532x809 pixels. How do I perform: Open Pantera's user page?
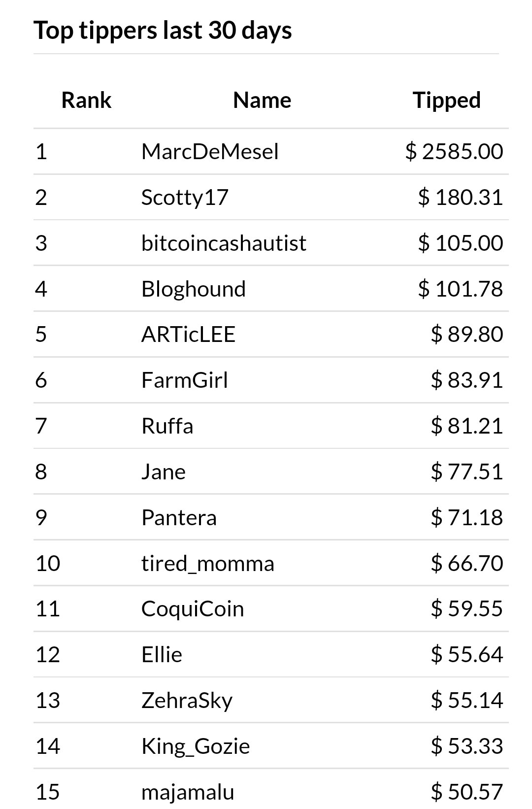(179, 518)
